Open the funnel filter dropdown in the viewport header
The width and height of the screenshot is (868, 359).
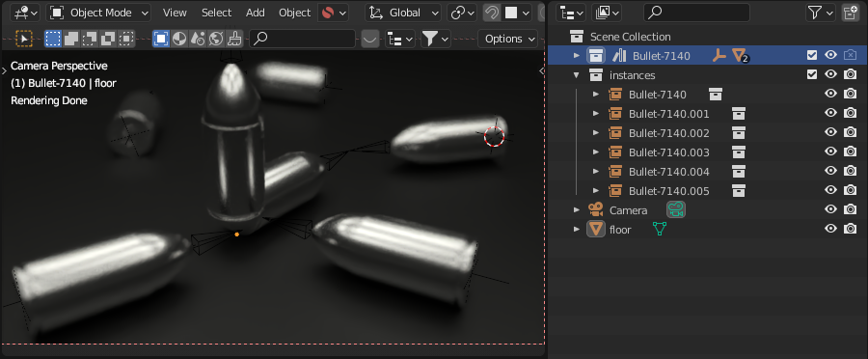coord(436,39)
